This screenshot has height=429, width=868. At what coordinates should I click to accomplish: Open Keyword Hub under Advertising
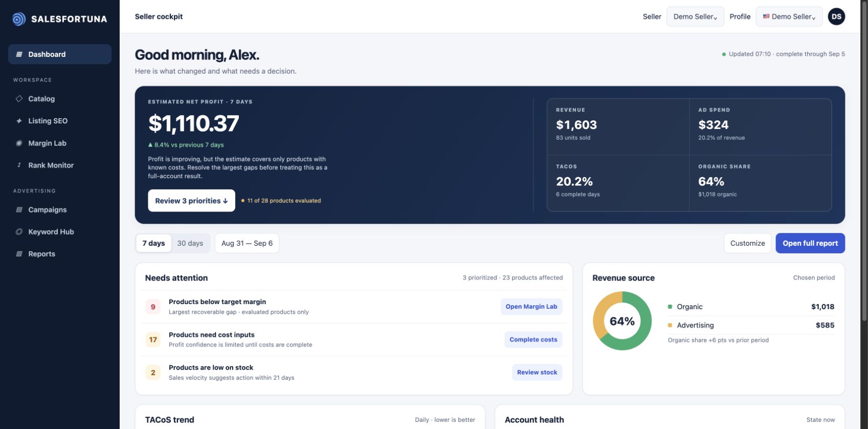tap(60, 232)
